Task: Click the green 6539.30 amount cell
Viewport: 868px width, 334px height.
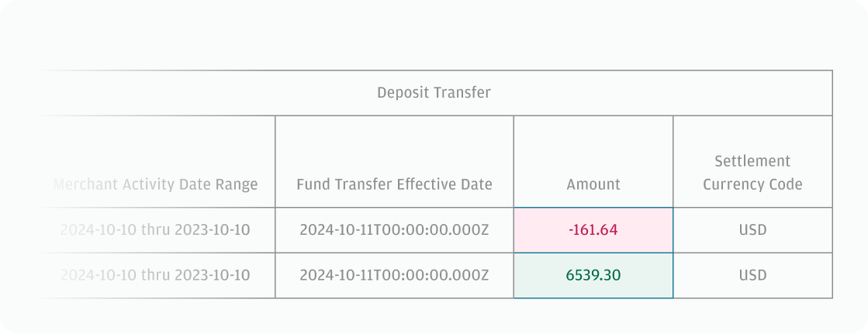Action: tap(593, 275)
